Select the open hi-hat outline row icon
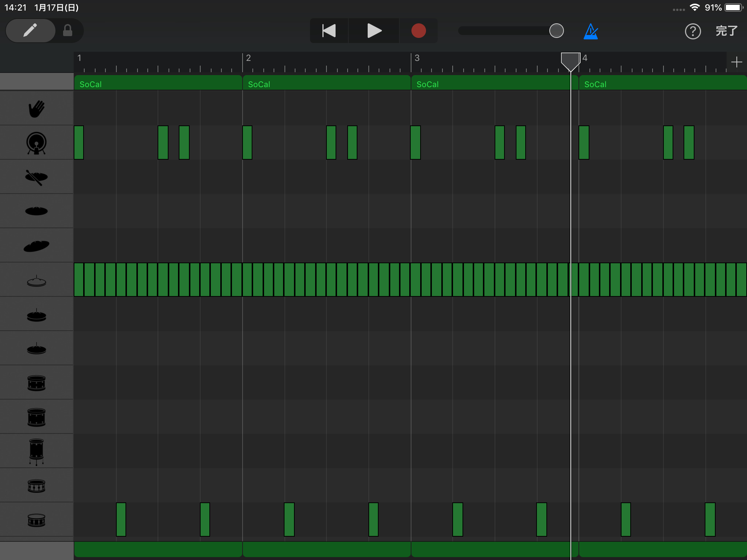 click(x=36, y=281)
